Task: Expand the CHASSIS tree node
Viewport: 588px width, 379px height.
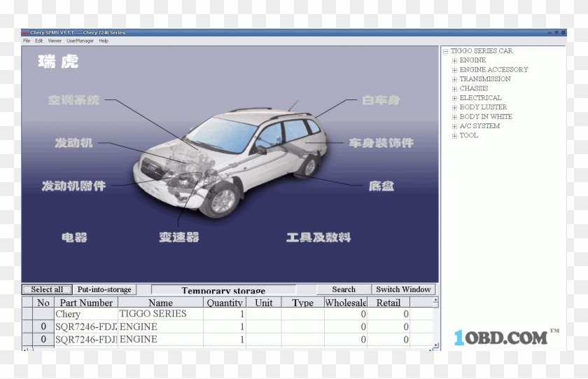Action: click(x=454, y=89)
